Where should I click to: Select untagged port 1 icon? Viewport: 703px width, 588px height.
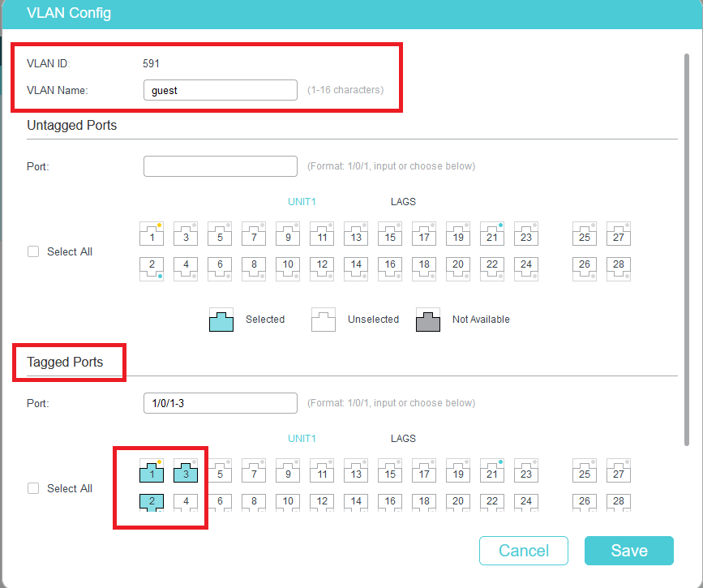tap(152, 234)
